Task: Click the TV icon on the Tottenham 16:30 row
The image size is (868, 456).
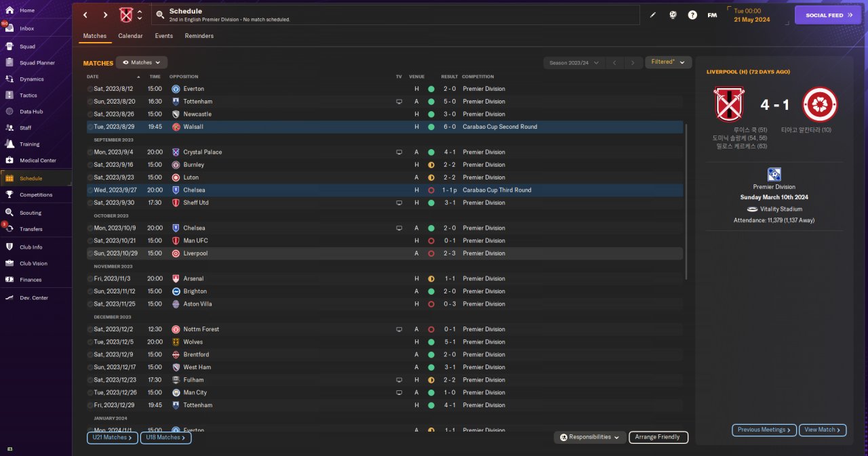Action: [399, 102]
